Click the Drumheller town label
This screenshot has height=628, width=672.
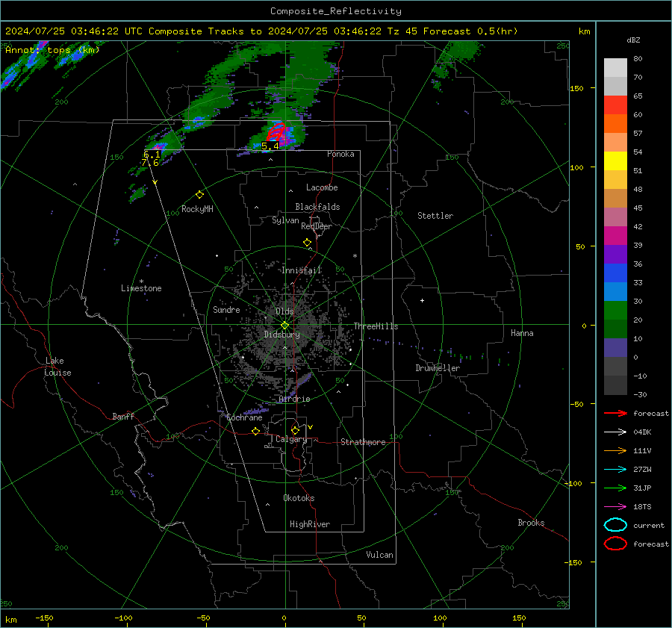tap(438, 368)
